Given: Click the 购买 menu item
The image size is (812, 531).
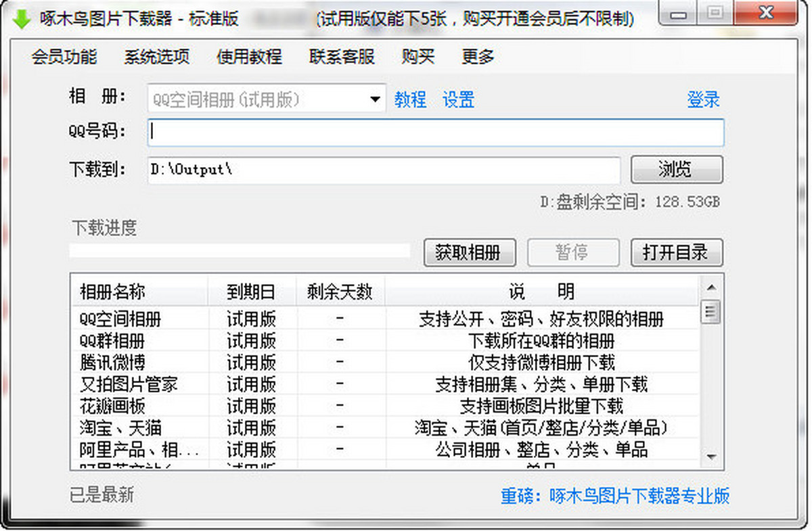Looking at the screenshot, I should (418, 57).
